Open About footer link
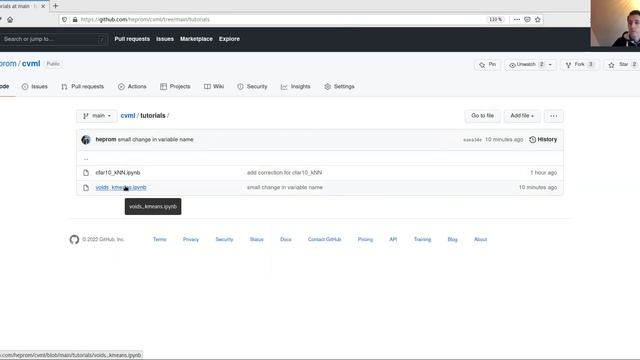Image resolution: width=640 pixels, height=360 pixels. [x=480, y=239]
